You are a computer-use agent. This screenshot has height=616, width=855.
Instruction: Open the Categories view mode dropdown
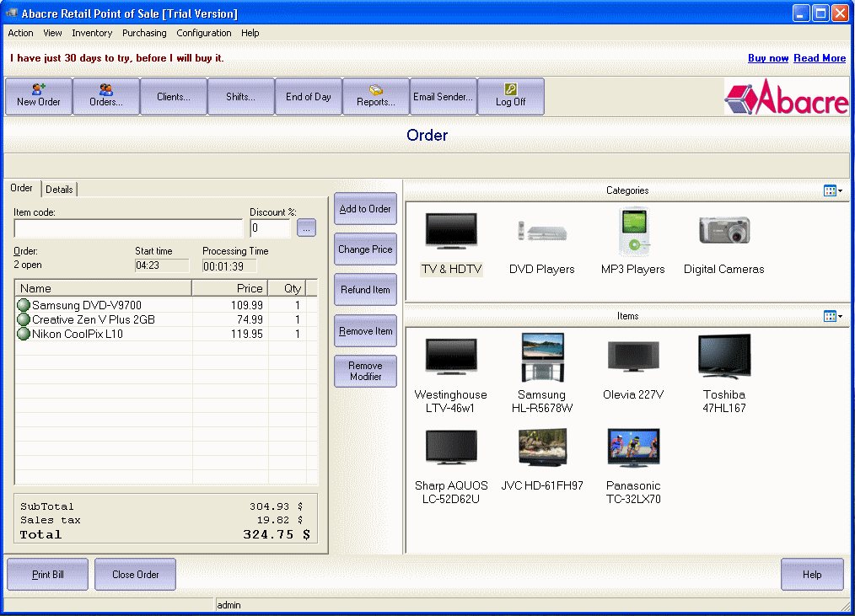833,190
